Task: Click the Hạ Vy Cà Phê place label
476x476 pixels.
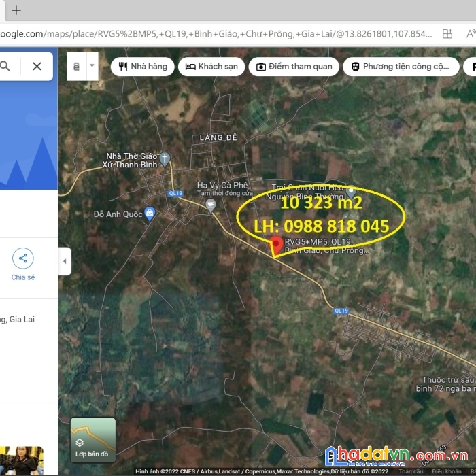Action: [222, 185]
